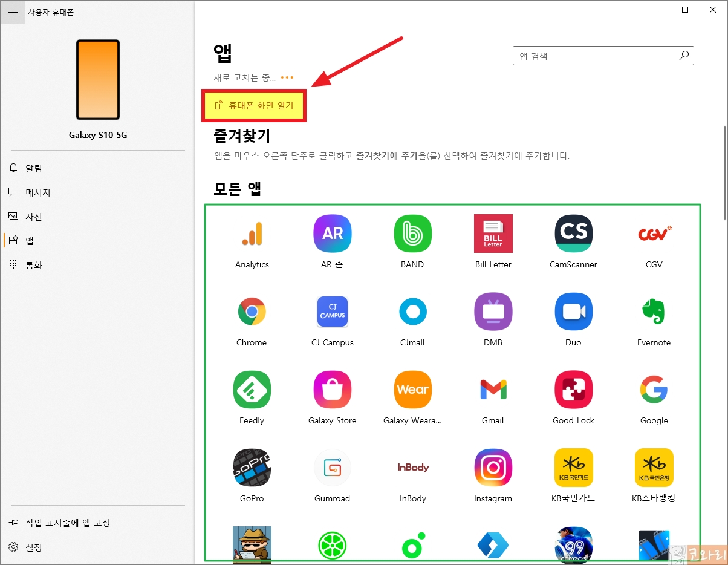Open the Galaxy Store app

332,390
